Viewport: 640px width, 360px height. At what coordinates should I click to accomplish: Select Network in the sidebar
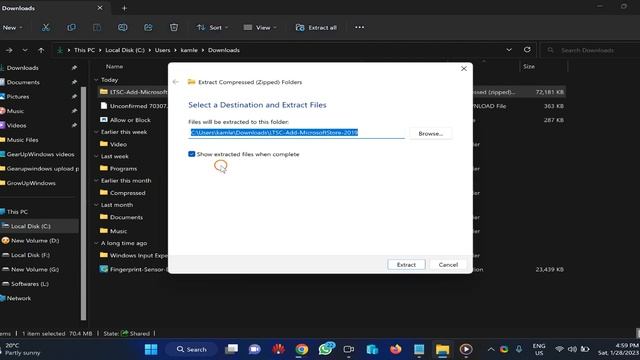click(x=19, y=298)
